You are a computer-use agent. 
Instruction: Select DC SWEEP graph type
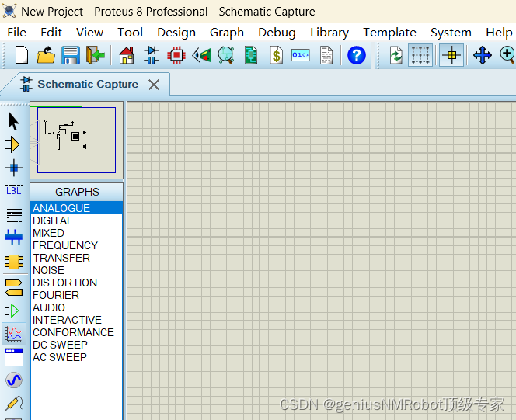(77, 345)
